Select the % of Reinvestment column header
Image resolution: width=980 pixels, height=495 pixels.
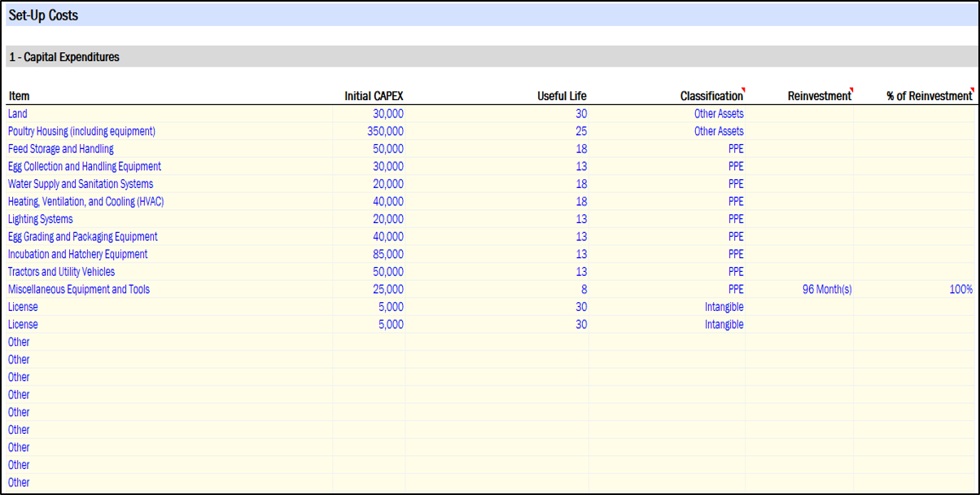929,96
